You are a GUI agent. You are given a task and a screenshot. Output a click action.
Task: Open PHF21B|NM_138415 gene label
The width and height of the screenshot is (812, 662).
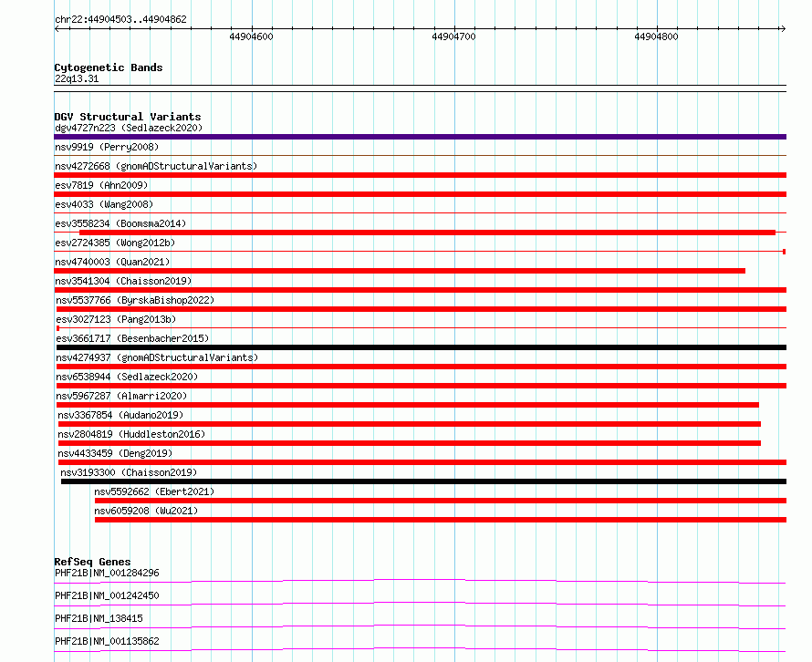pos(99,618)
